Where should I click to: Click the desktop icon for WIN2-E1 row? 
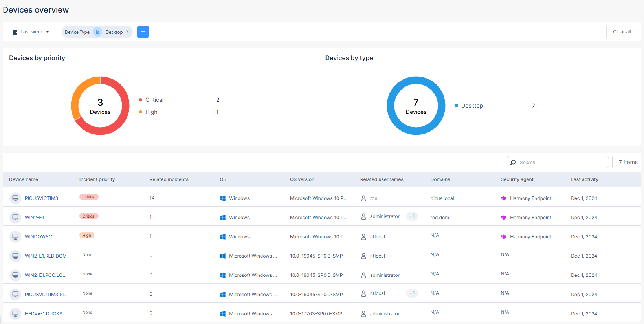pyautogui.click(x=15, y=217)
